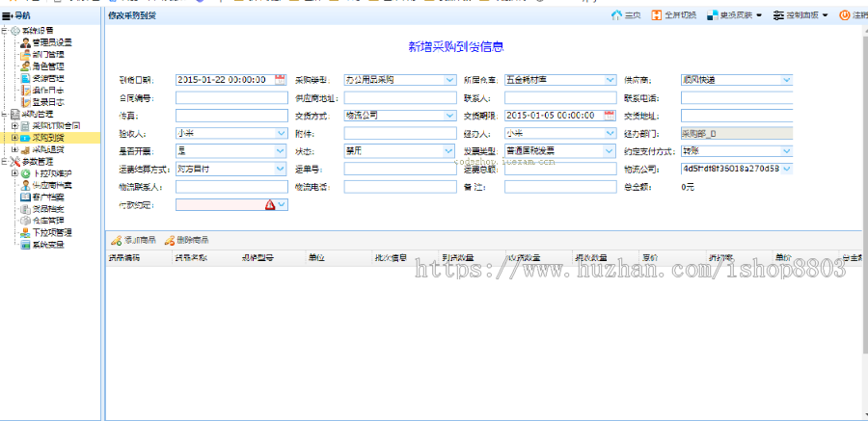Open calendar picker for 到货日期

coord(280,80)
